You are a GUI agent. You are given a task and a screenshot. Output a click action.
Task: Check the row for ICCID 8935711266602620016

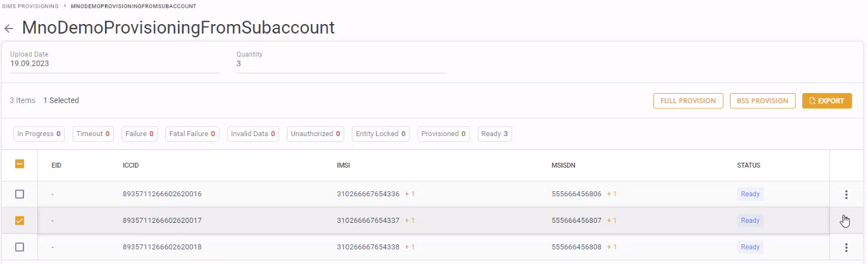click(x=20, y=194)
